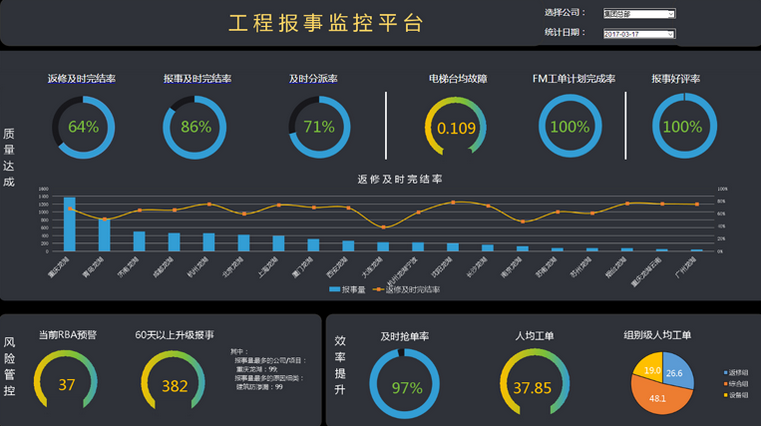
Task: Click the 效率提升 vertical section label
Action: click(x=340, y=365)
